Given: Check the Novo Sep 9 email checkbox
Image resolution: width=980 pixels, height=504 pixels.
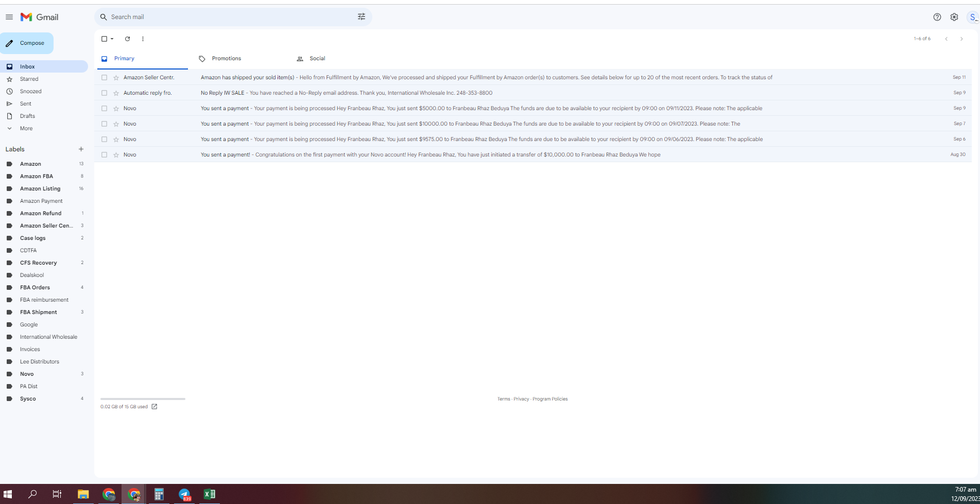Looking at the screenshot, I should click(x=104, y=109).
